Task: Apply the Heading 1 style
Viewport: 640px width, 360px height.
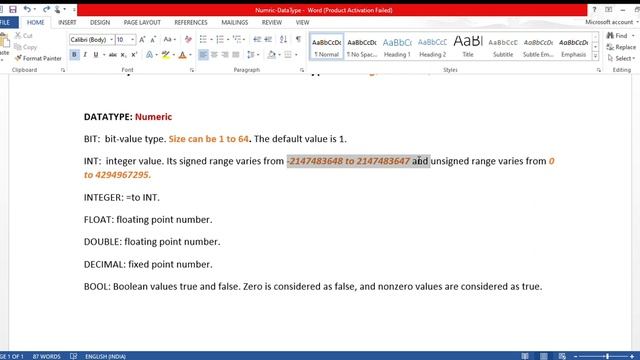Action: pos(397,47)
